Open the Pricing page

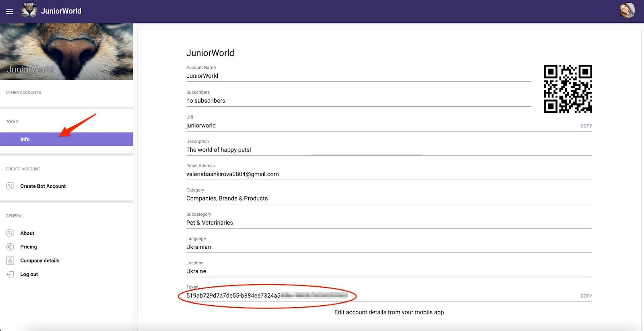29,247
